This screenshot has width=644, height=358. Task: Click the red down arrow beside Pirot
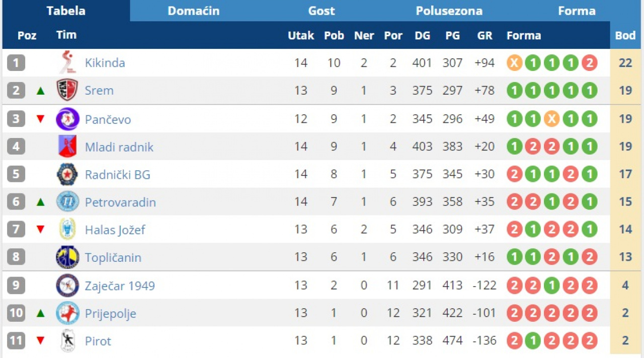[41, 341]
